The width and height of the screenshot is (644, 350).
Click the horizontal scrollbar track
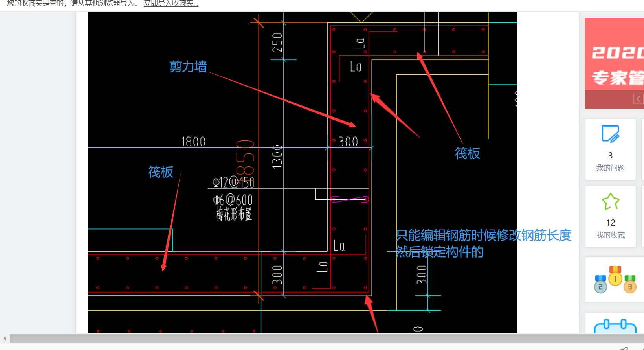[327, 338]
